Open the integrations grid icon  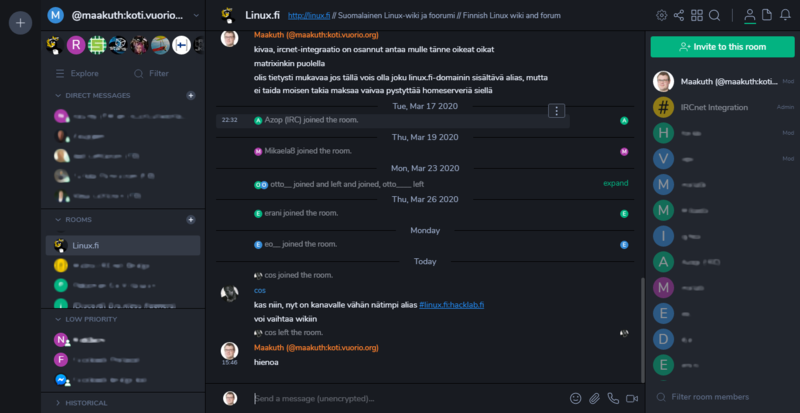[x=697, y=15]
